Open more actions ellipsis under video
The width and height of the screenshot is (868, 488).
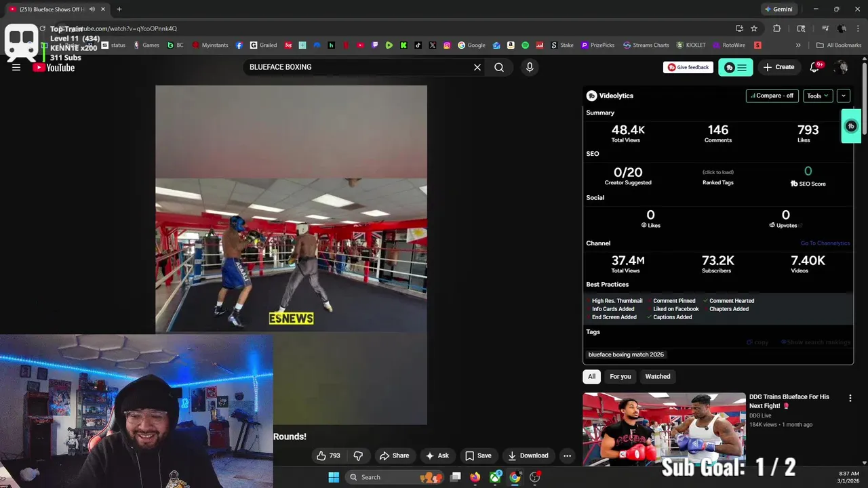pyautogui.click(x=568, y=455)
